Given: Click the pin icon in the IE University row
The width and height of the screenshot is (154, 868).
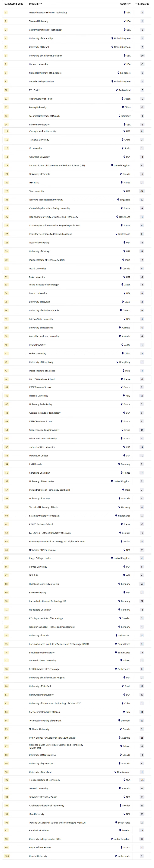Looking at the screenshot, I should pos(123,148).
